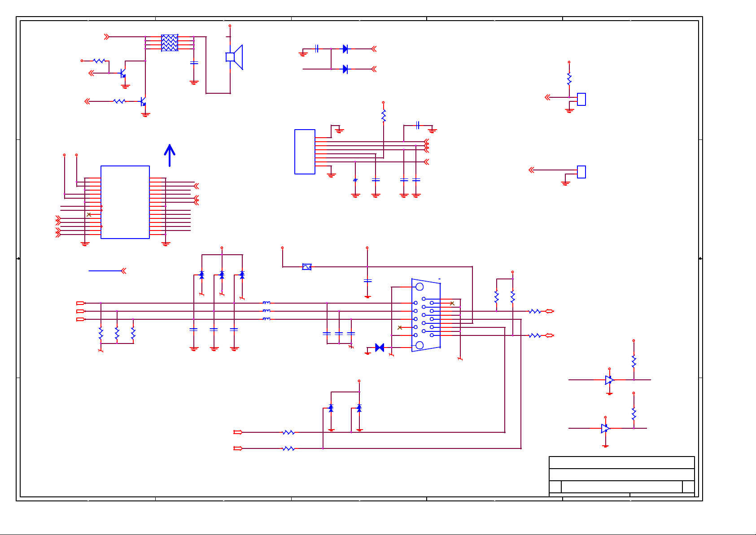Select the pull-up resistor above the upper buffer
The height and width of the screenshot is (535, 756).
tap(634, 361)
